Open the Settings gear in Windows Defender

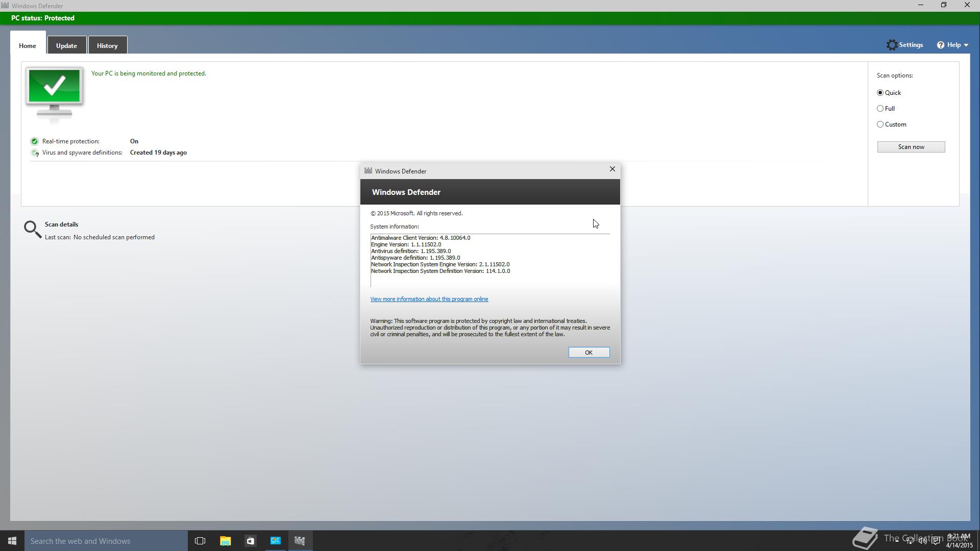coord(904,45)
